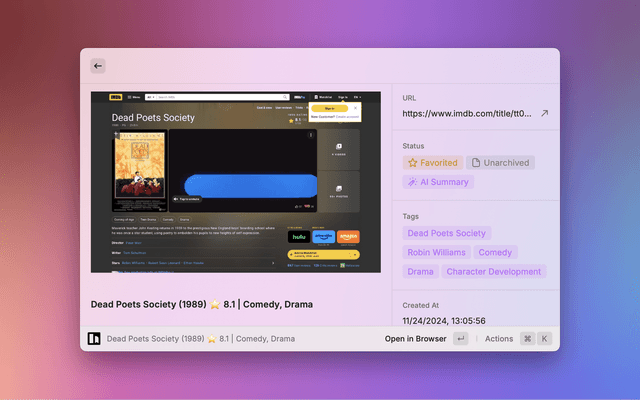This screenshot has height=400, width=640.
Task: Open the Actions menu
Action: (x=498, y=339)
